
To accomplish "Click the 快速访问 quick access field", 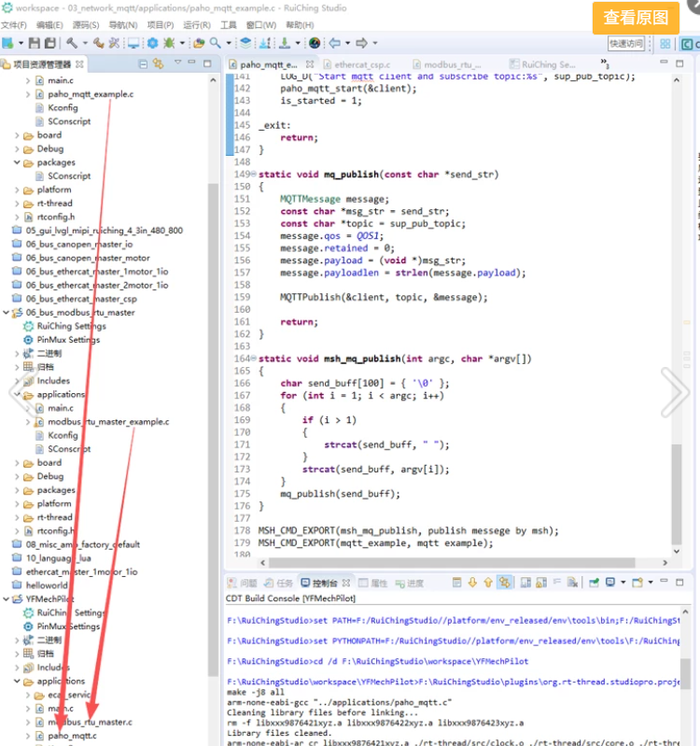I will pyautogui.click(x=626, y=44).
